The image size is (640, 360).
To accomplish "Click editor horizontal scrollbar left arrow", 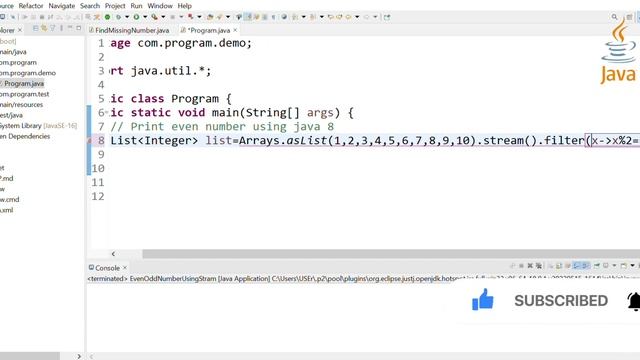I will pos(113,253).
